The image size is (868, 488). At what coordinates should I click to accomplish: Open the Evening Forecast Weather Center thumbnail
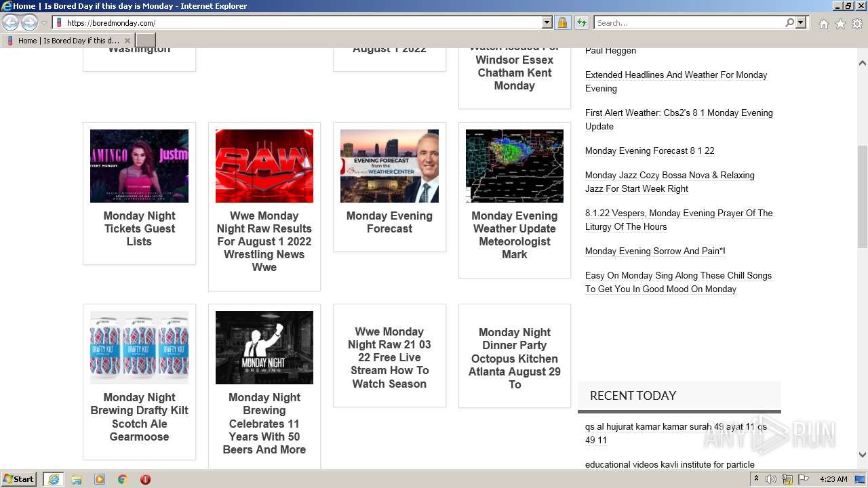(x=389, y=166)
